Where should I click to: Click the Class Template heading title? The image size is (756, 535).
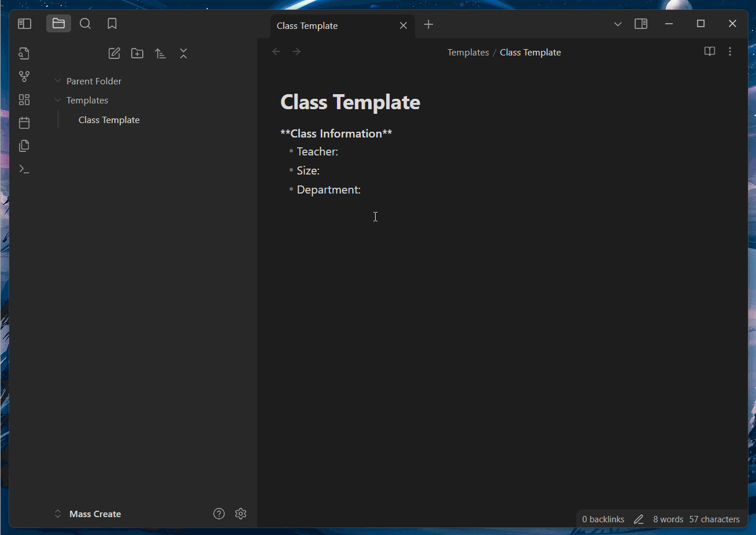coord(350,102)
